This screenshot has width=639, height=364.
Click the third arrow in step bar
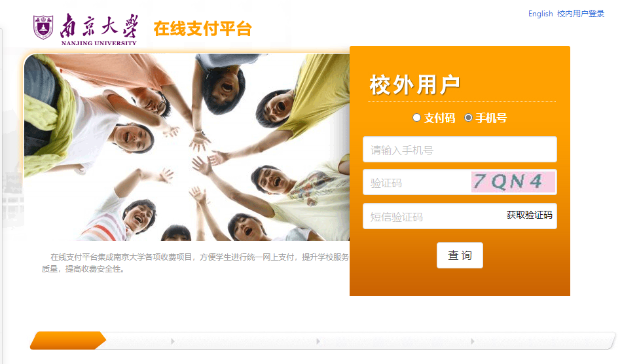472,341
